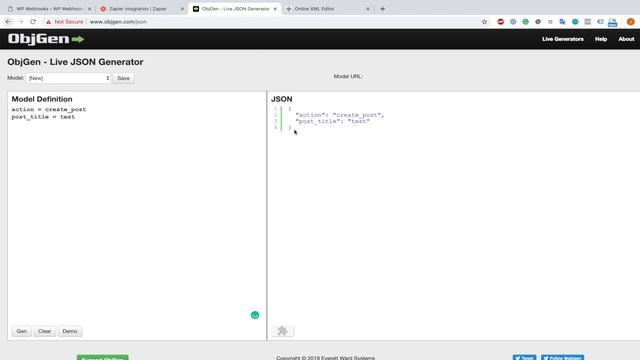This screenshot has width=640, height=360.
Task: Click the address bar URL www.objgen.com/json
Action: click(118, 22)
